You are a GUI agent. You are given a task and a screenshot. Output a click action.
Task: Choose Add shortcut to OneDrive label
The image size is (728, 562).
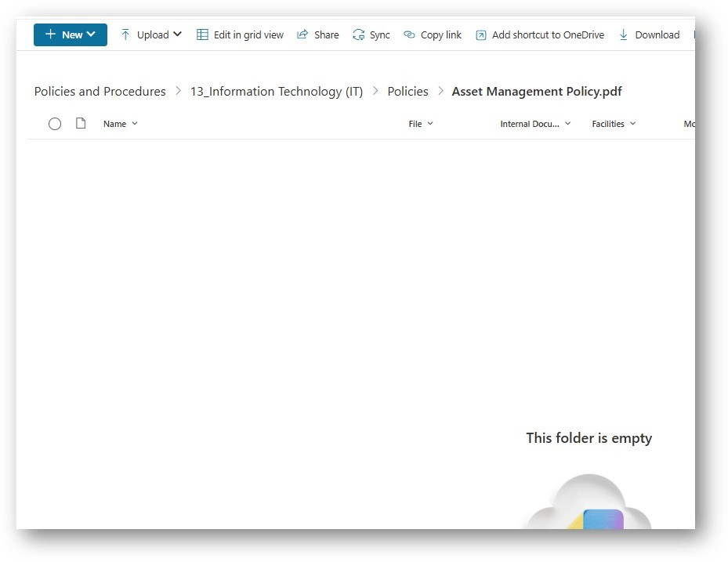click(x=548, y=34)
